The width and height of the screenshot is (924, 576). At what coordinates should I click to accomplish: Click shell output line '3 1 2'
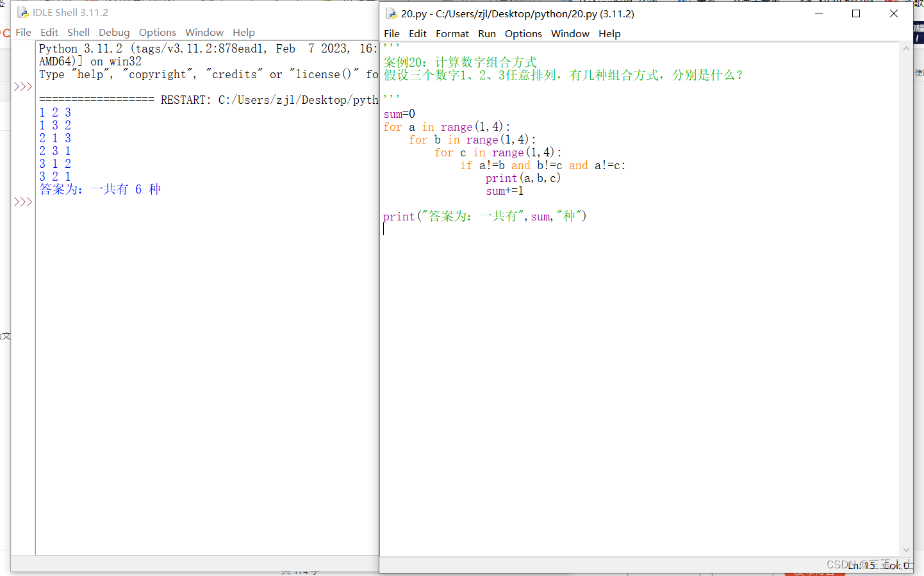tap(55, 163)
